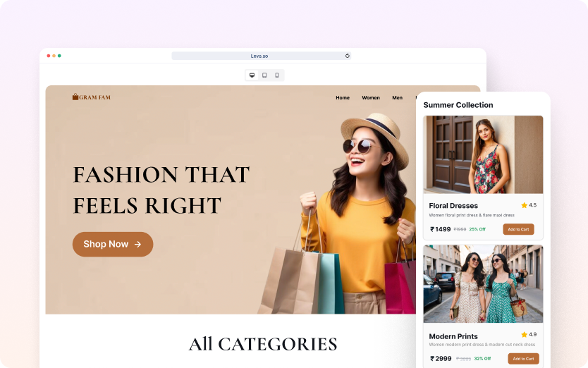588x368 pixels.
Task: Open the Modern Prints product image
Action: [483, 284]
